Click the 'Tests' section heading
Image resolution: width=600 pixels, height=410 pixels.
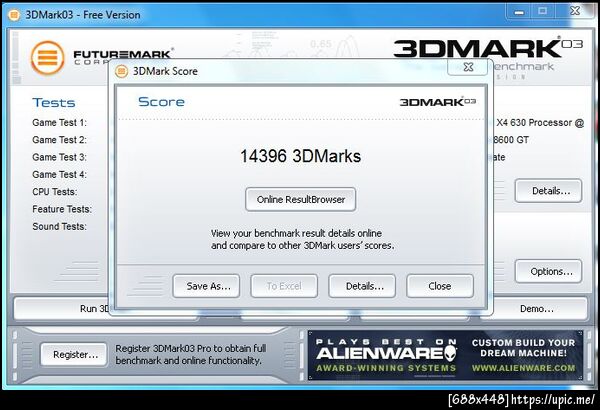[54, 103]
